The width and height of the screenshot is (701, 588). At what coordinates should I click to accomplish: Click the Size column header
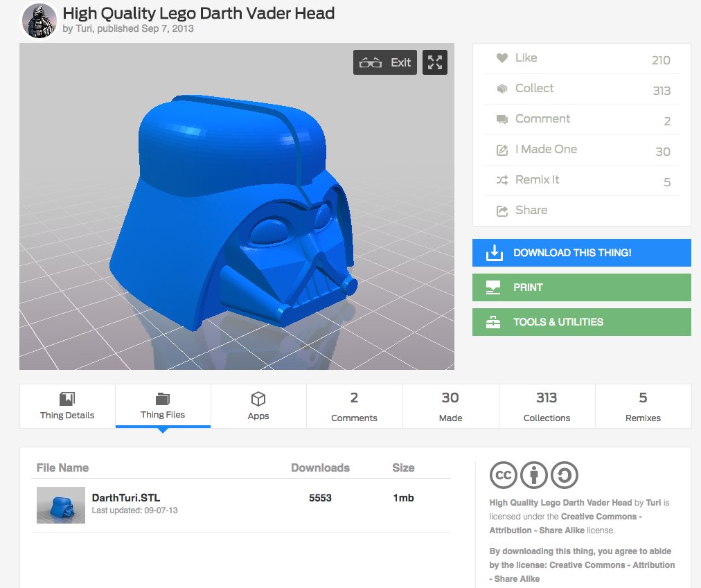click(403, 467)
